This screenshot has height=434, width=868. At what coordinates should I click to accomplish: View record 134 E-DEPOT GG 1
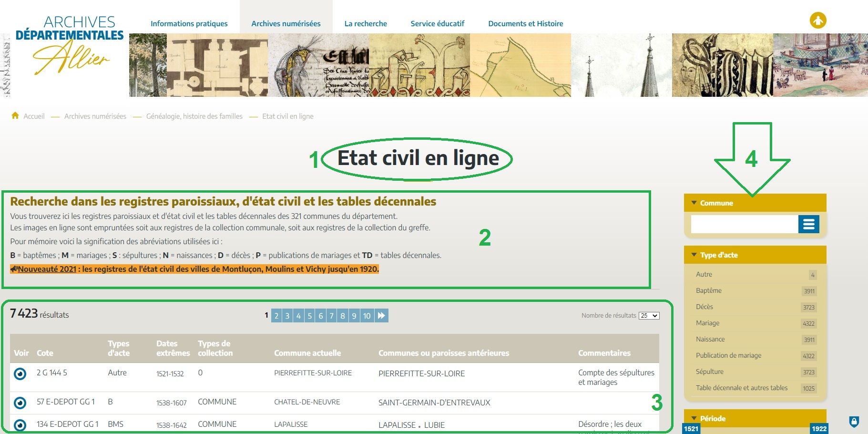tap(20, 424)
